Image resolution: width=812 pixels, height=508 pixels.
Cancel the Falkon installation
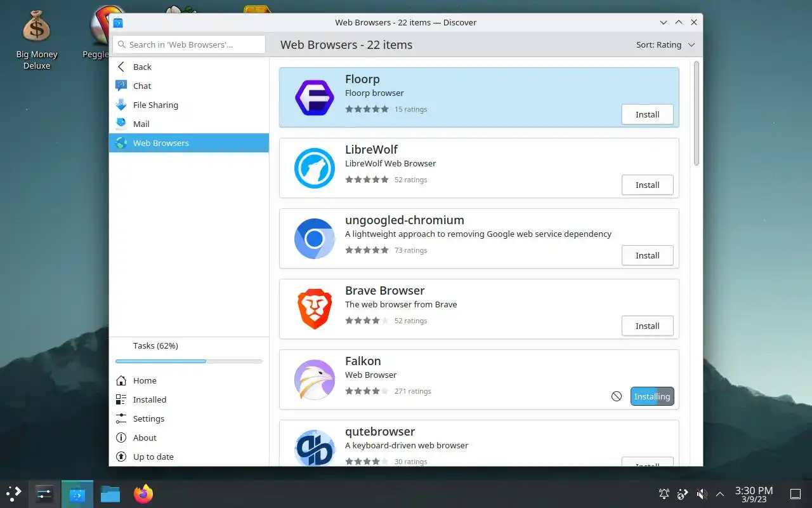617,396
